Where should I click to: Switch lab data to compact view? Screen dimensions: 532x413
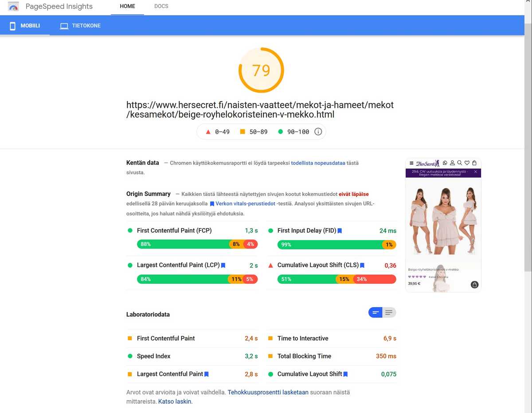point(376,312)
